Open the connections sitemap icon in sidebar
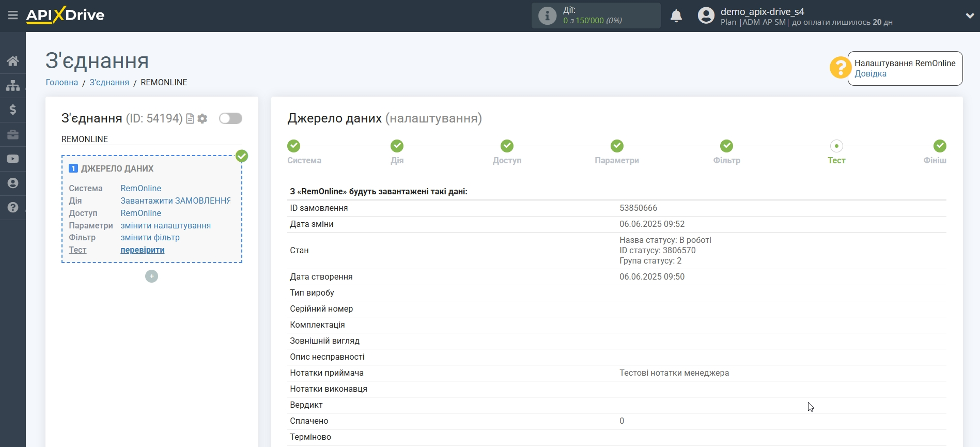 pos(13,85)
